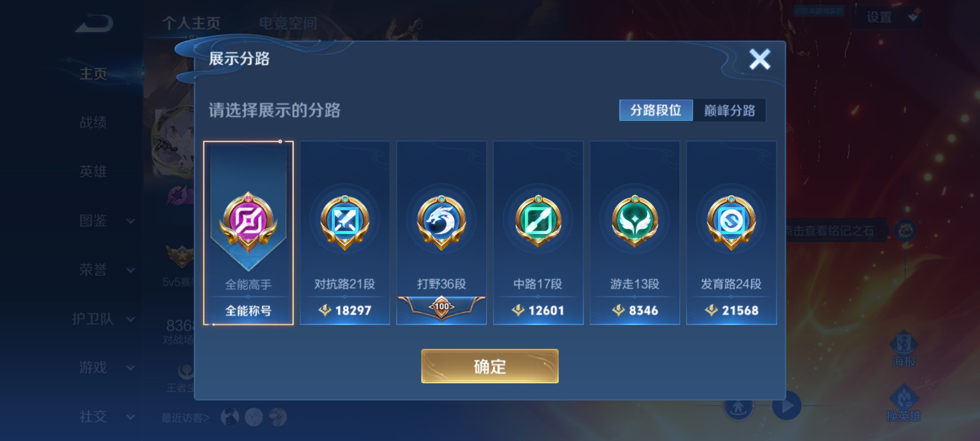Pick the 打野36段 dragon badge
980x441 pixels.
[x=441, y=233]
